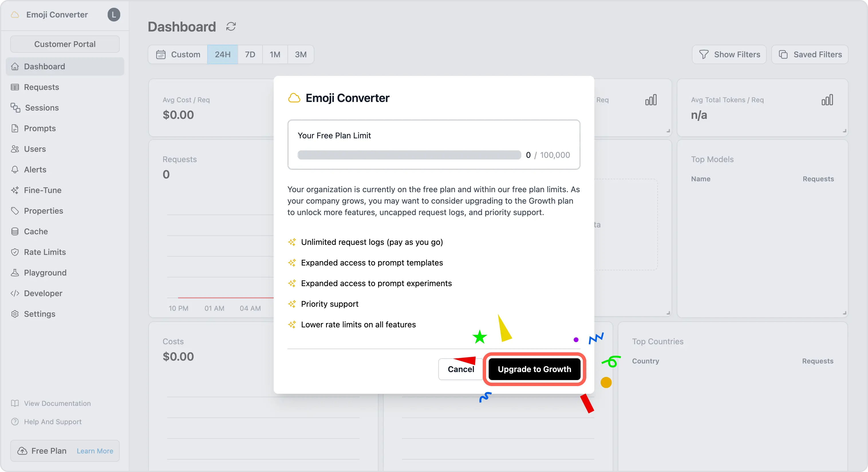Navigate to Prompts section
Viewport: 868px width, 472px height.
[40, 128]
